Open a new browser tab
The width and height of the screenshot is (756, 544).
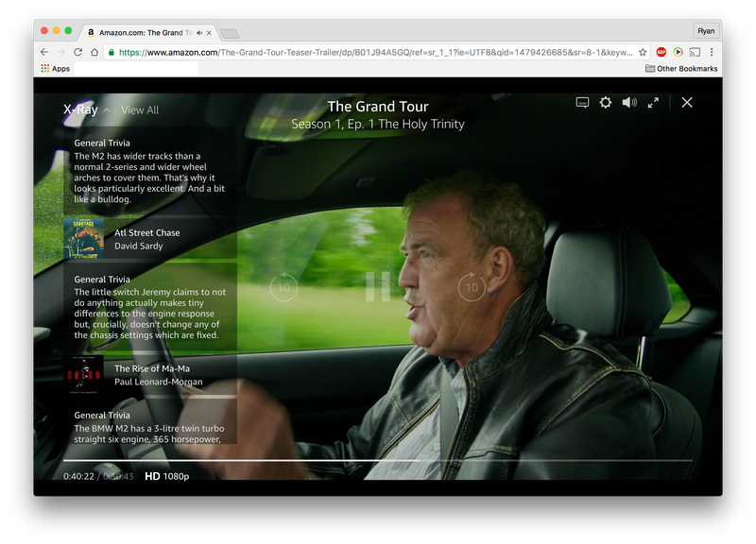tap(229, 33)
